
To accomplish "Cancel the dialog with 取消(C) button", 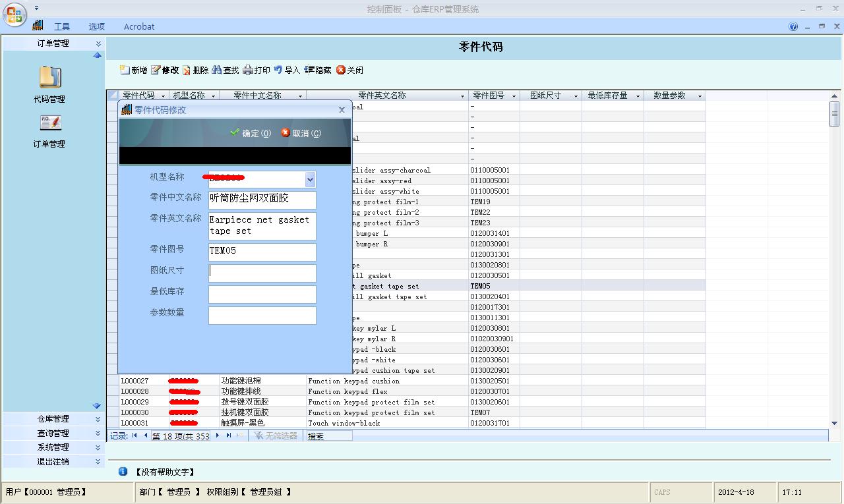I will click(x=301, y=133).
